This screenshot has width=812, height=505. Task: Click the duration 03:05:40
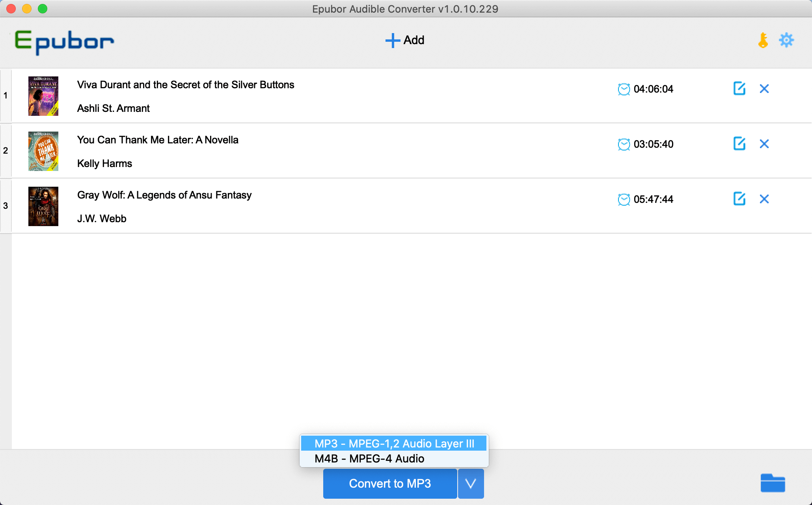pyautogui.click(x=654, y=144)
